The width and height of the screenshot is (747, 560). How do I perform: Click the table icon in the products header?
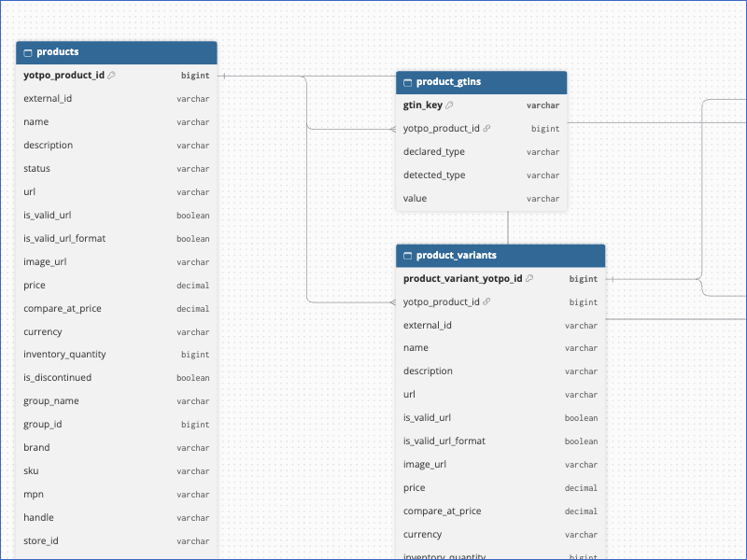point(28,53)
